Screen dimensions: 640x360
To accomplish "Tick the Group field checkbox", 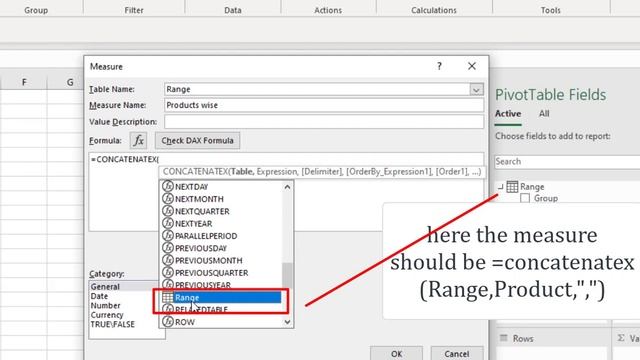I will [x=525, y=198].
